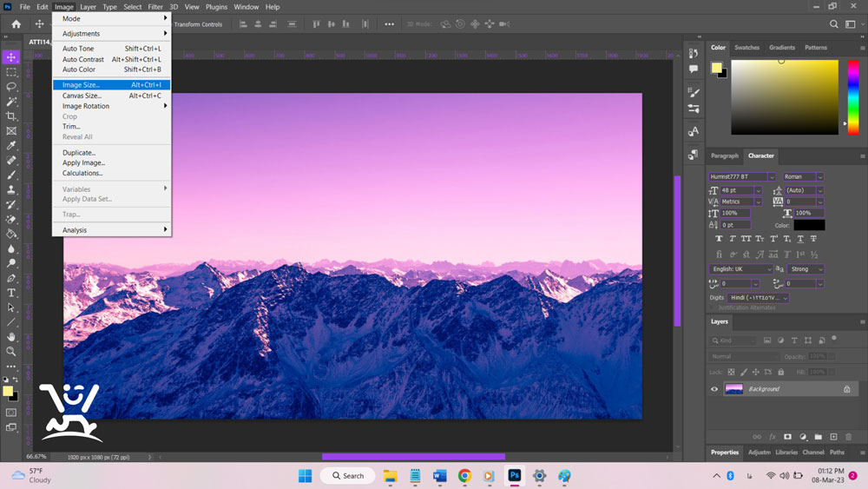Image resolution: width=868 pixels, height=489 pixels.
Task: Open the Humnst777 BT font family dropdown
Action: (772, 176)
